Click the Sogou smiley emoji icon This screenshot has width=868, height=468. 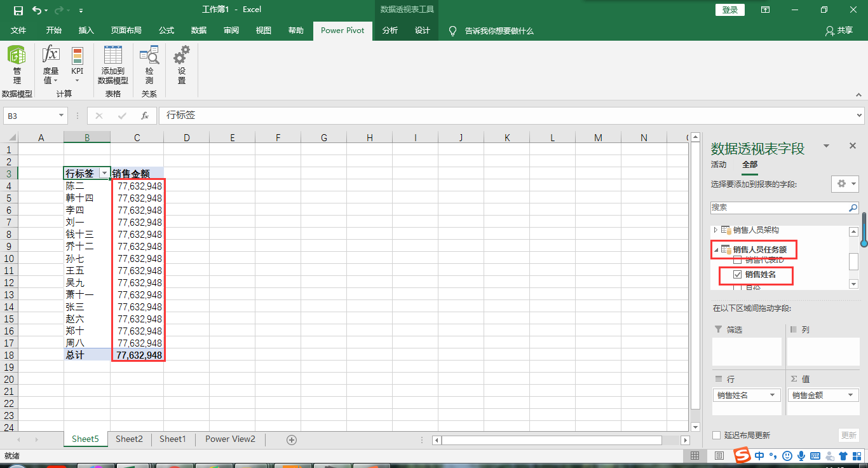[x=787, y=455]
